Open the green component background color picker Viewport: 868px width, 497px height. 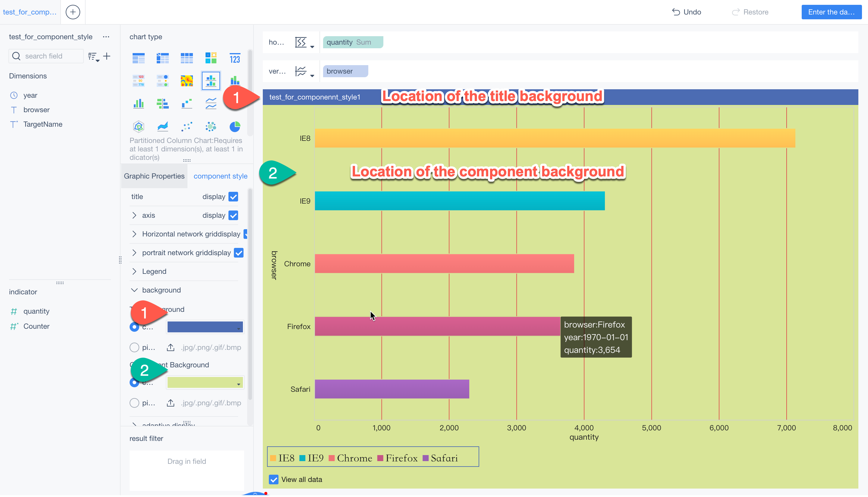(205, 383)
